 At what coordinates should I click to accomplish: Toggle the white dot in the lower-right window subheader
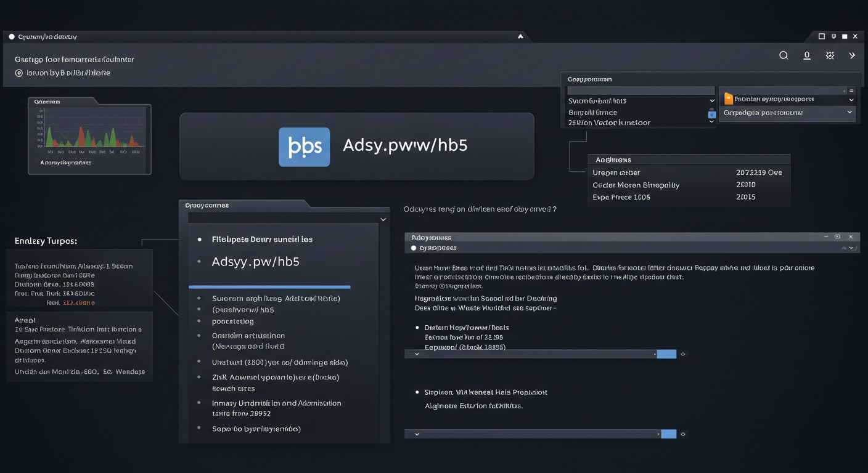[414, 248]
